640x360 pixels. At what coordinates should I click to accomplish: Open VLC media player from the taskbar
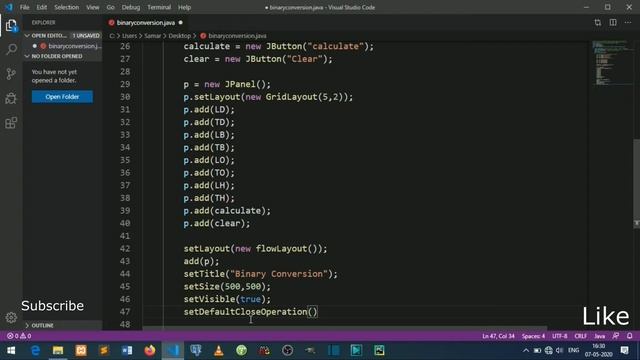pyautogui.click(x=219, y=350)
